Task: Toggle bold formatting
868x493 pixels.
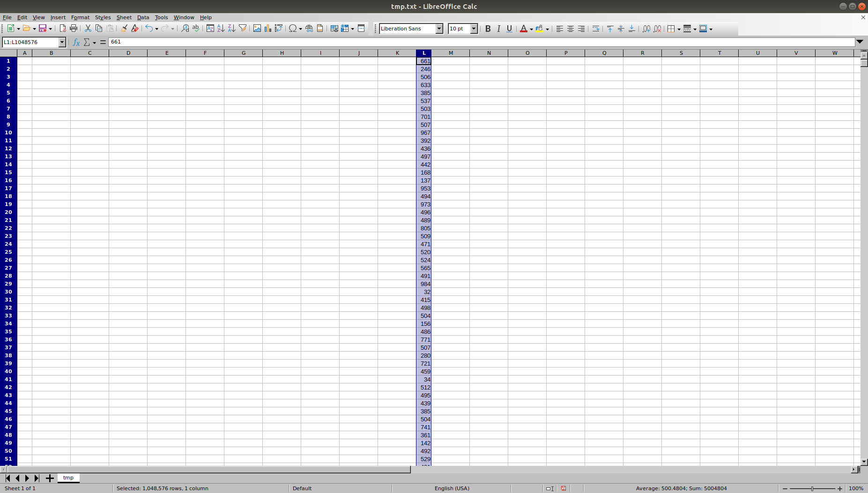Action: pyautogui.click(x=488, y=29)
